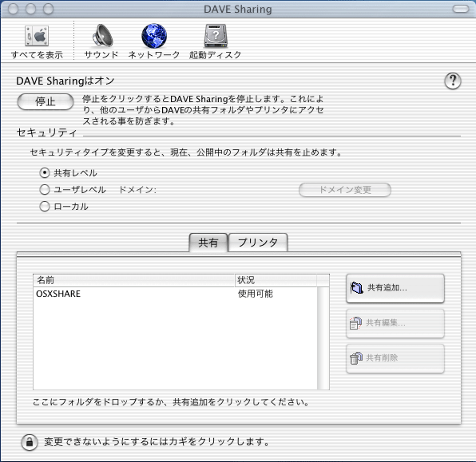Screen dimensions: 476x462
Task: Click the 共有削除 delete share button
Action: [395, 358]
